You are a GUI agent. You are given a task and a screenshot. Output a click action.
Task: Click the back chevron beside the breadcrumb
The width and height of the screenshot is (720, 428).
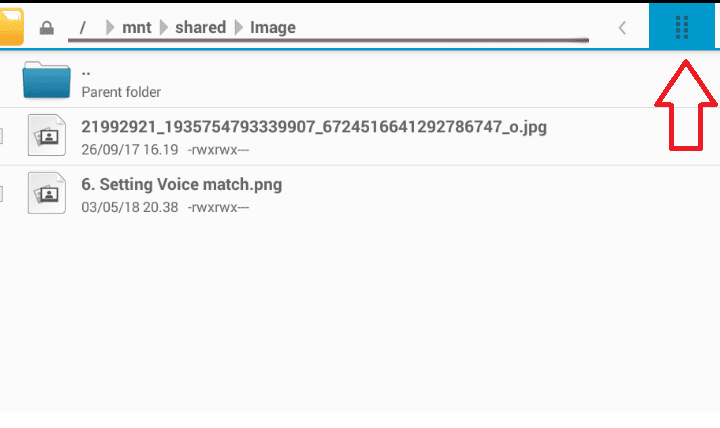[622, 28]
